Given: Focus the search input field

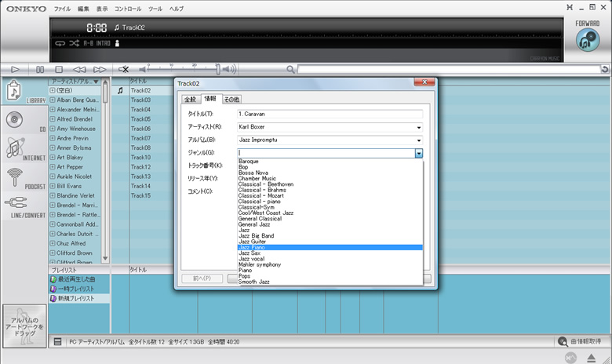Looking at the screenshot, I should [x=449, y=70].
